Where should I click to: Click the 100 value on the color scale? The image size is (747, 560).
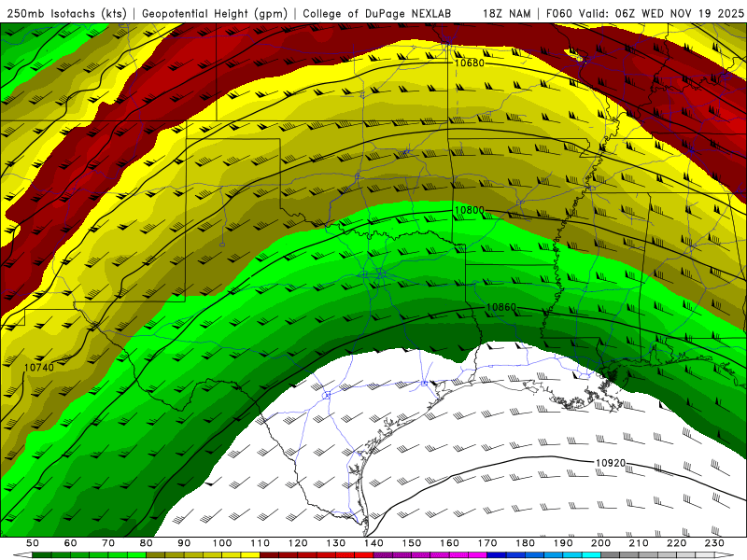pyautogui.click(x=222, y=543)
